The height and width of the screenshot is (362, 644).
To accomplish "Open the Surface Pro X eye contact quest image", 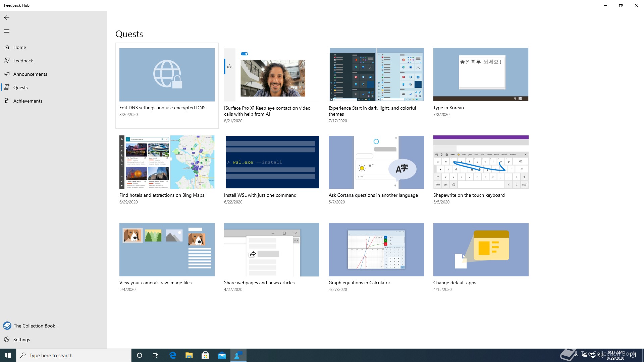I will tap(272, 75).
